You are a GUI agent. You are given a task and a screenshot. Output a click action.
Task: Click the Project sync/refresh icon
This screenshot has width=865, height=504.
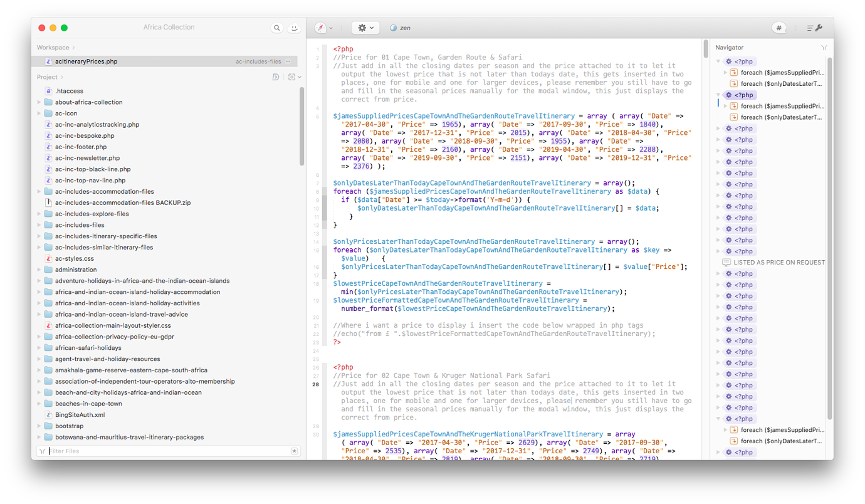(276, 77)
